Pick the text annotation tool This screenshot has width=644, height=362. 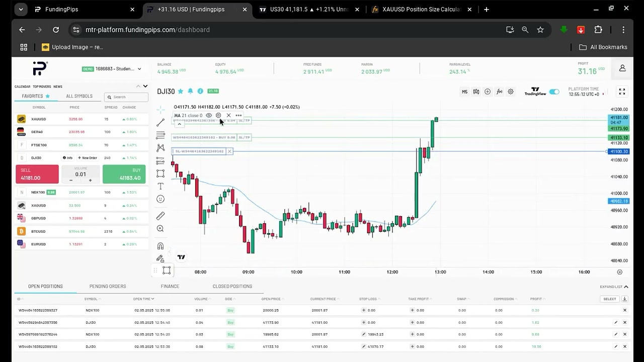point(160,186)
